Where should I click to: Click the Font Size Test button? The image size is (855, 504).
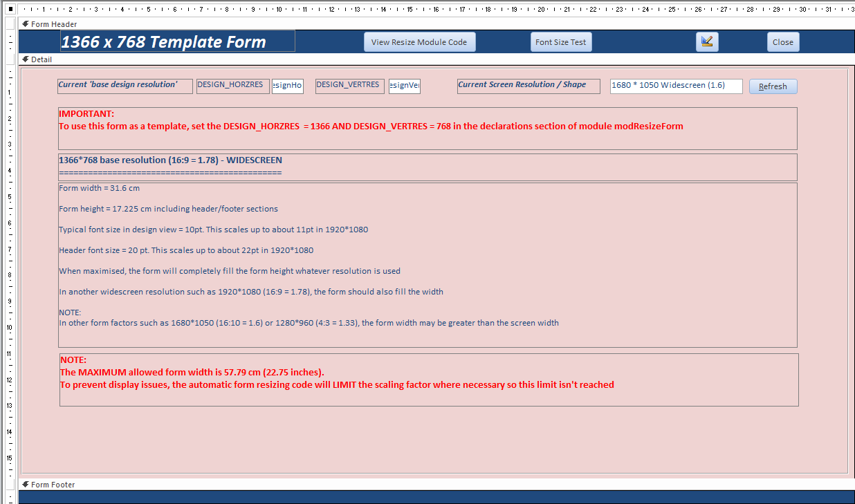tap(560, 41)
